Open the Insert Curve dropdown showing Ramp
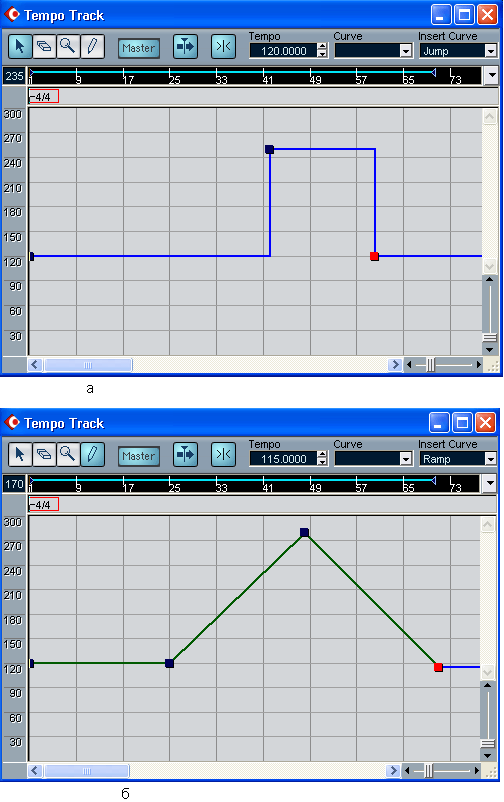Image resolution: width=504 pixels, height=802 pixels. pyautogui.click(x=458, y=459)
